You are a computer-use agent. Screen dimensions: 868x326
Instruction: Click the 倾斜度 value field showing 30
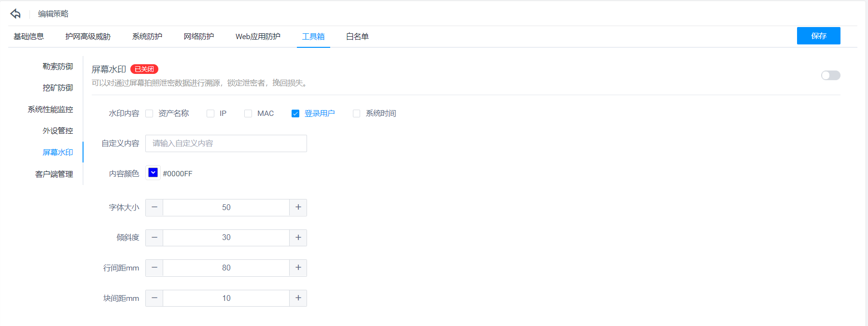coord(226,238)
